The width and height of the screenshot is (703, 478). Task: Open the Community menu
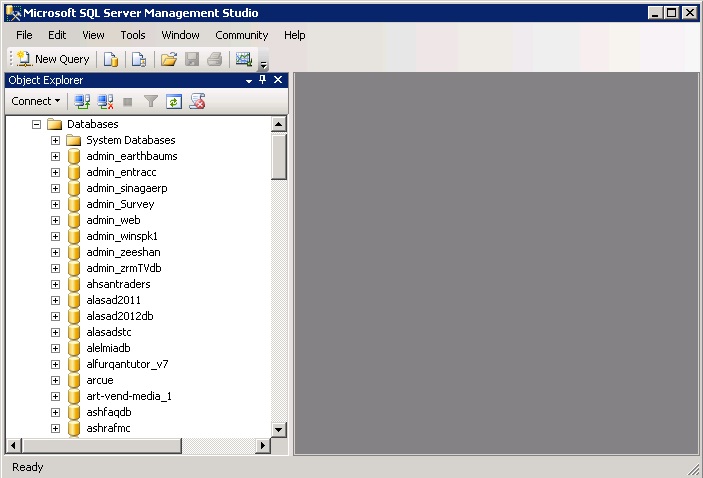(242, 35)
